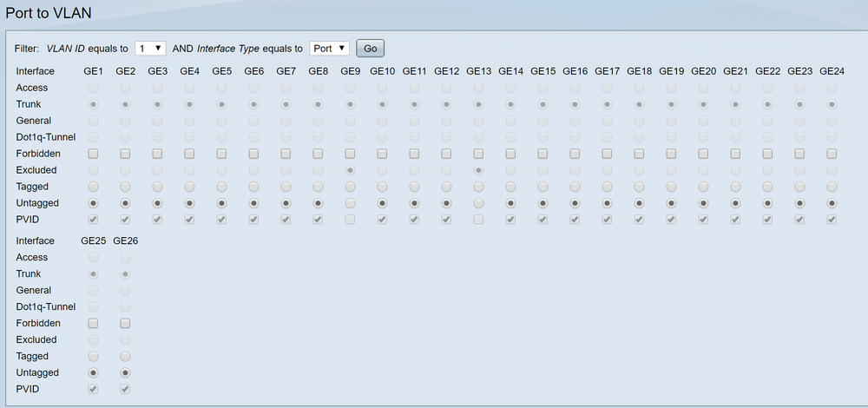Set GE20 membership to Tagged
This screenshot has height=408, width=868.
(x=703, y=187)
